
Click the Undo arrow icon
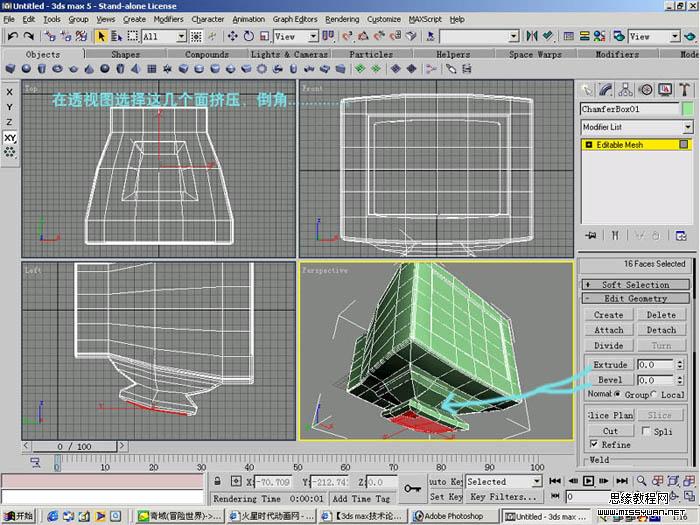coord(12,36)
